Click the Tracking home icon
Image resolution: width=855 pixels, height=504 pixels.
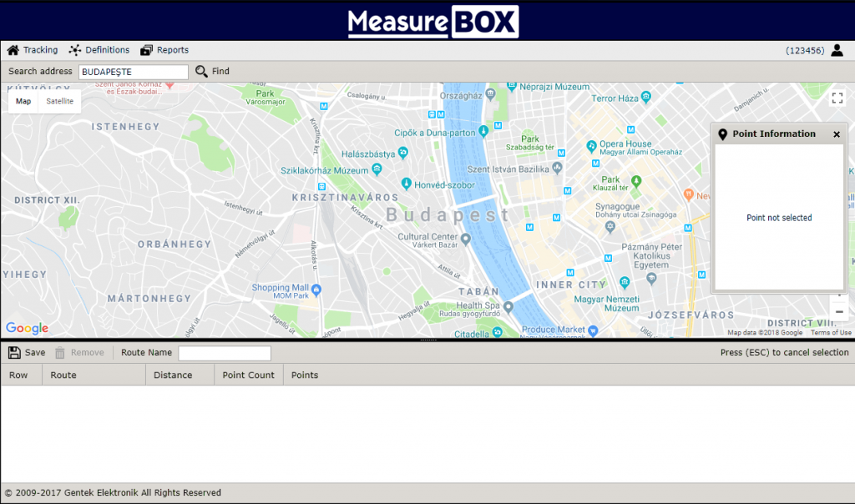click(13, 50)
